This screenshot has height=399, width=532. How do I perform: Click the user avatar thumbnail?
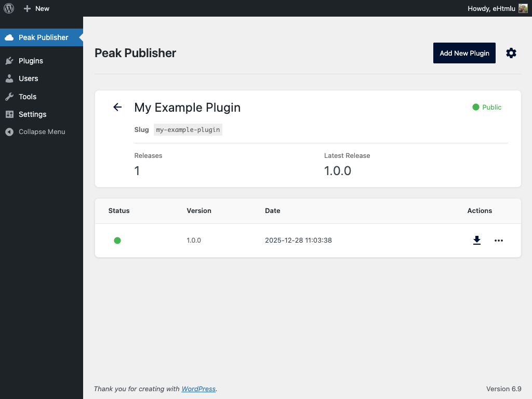tap(523, 8)
